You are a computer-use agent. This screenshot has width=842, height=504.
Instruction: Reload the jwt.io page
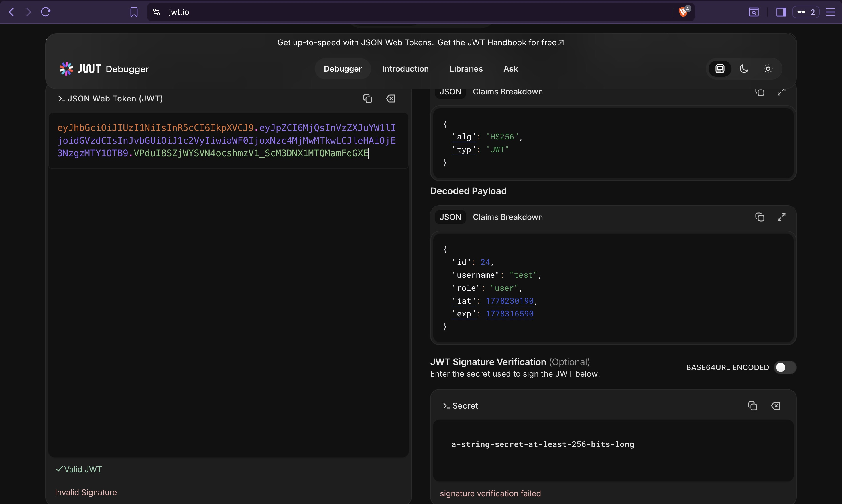coord(46,12)
